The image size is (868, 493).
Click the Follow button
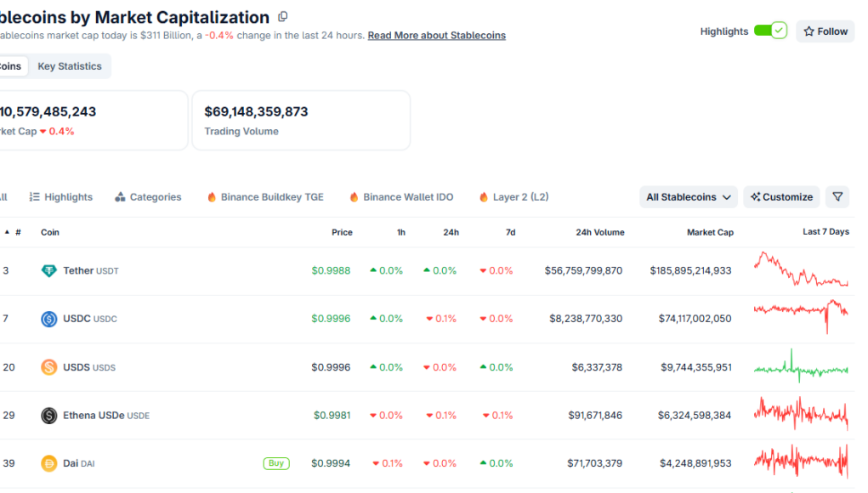click(825, 31)
